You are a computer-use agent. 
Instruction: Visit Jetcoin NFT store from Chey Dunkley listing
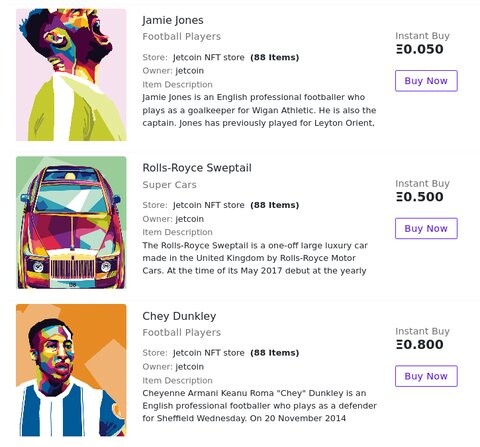click(209, 353)
